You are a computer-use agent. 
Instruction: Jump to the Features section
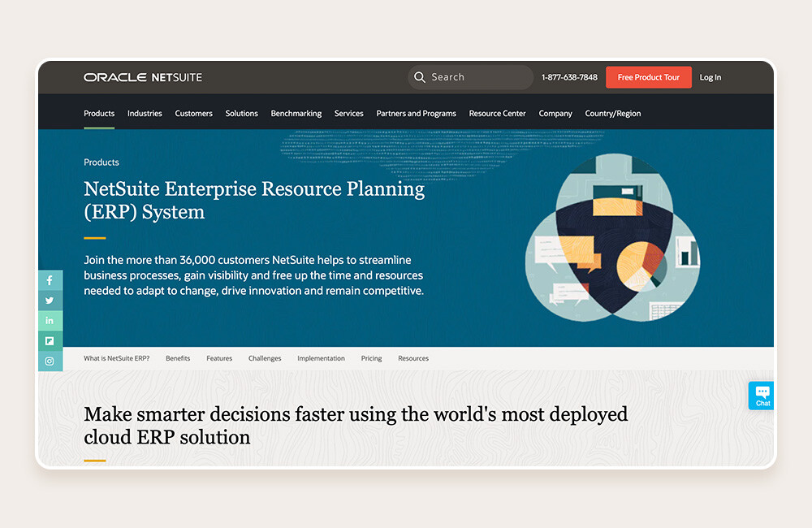pyautogui.click(x=219, y=358)
